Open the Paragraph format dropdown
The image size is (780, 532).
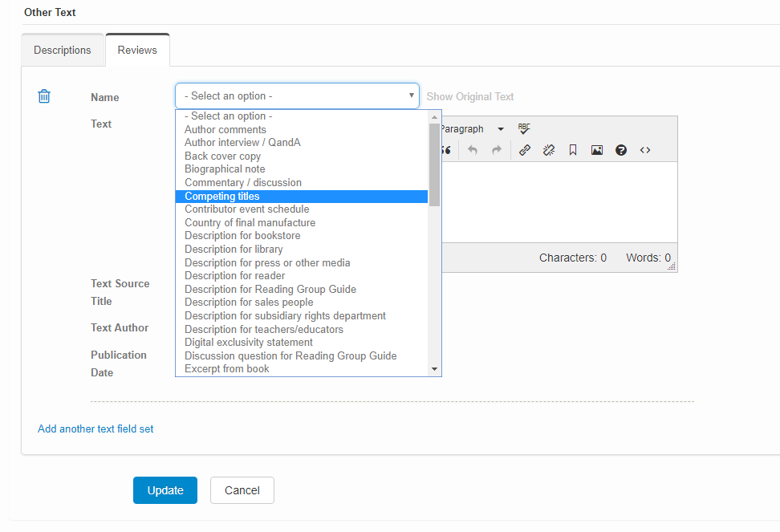point(473,129)
